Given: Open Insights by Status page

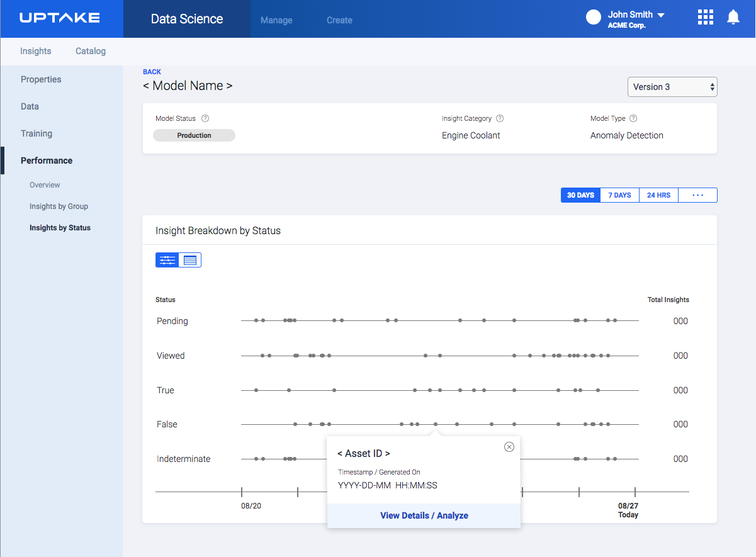Looking at the screenshot, I should click(x=60, y=228).
